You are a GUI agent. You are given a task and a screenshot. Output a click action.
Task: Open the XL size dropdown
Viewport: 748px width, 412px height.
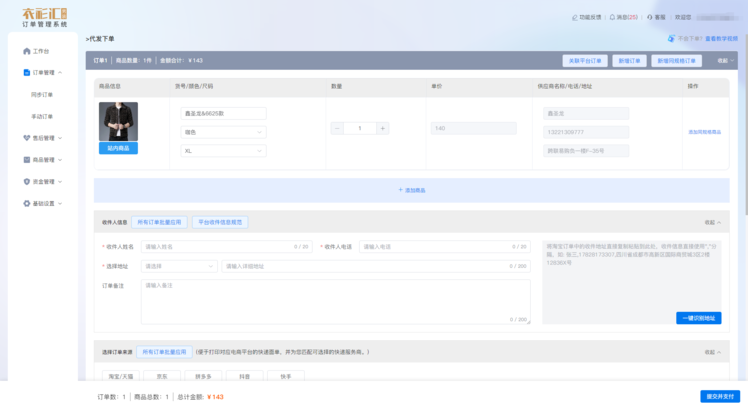click(222, 151)
